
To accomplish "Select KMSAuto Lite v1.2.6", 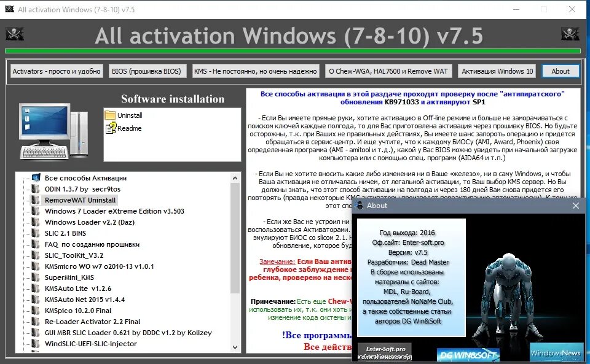I will pos(78,288).
